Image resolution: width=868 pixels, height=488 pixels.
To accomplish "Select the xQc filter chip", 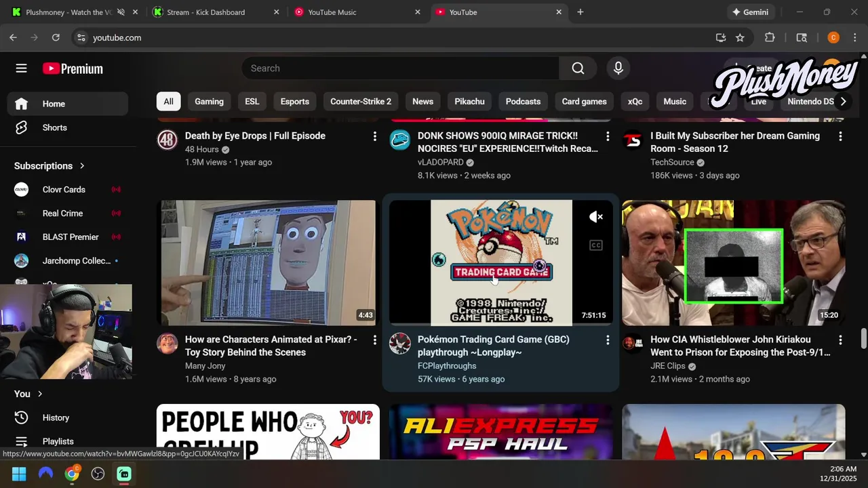I will [x=635, y=102].
